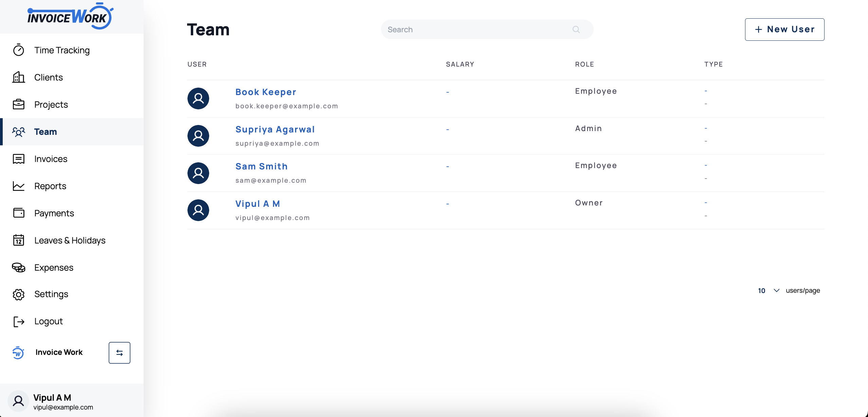Expand the workspace switcher next to Invoice Work
868x417 pixels.
[x=119, y=352]
